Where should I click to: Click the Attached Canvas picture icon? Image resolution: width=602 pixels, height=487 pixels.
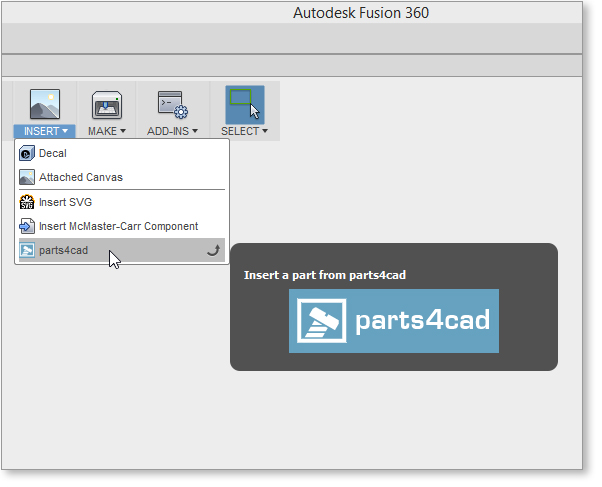(27, 177)
